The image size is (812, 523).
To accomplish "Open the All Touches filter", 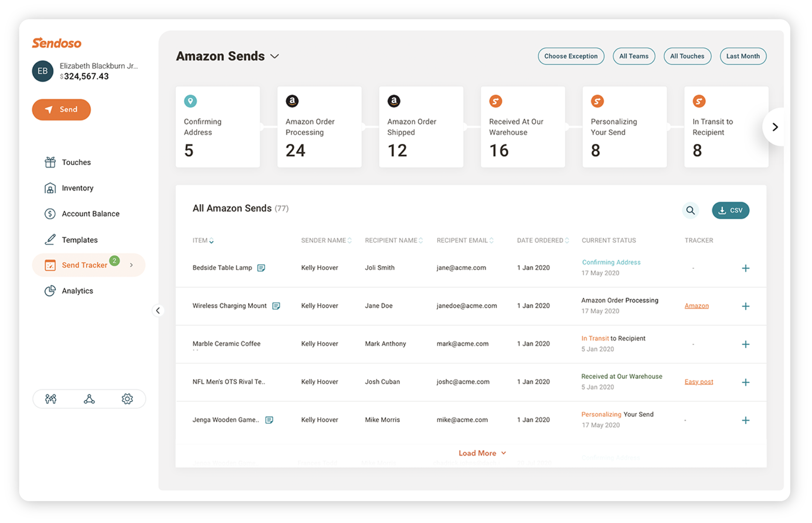I will point(687,56).
